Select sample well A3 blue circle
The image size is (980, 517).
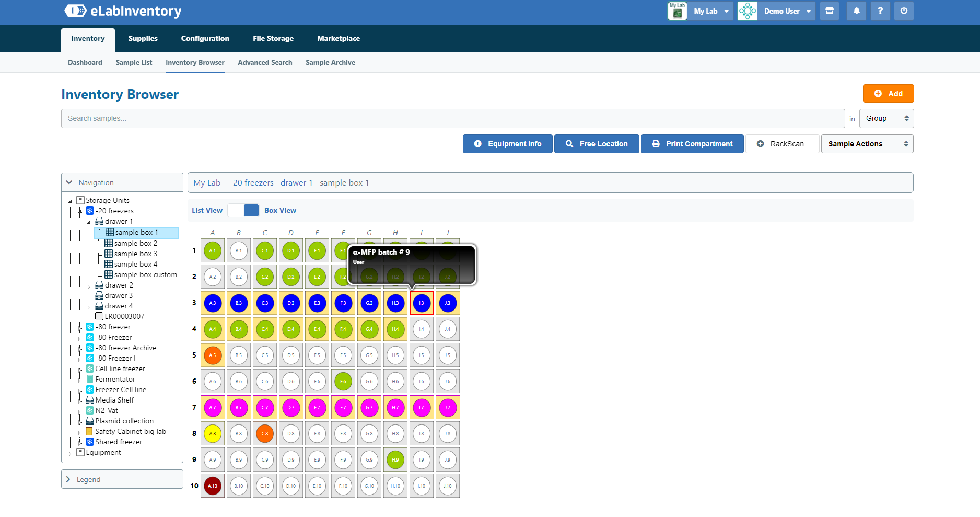point(213,303)
